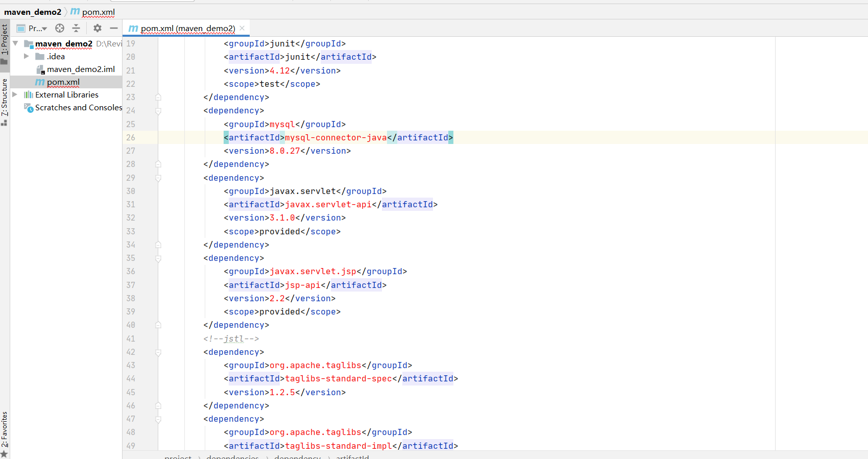The height and width of the screenshot is (459, 868).
Task: Click pom.xml in the navigation bar
Action: click(x=98, y=12)
